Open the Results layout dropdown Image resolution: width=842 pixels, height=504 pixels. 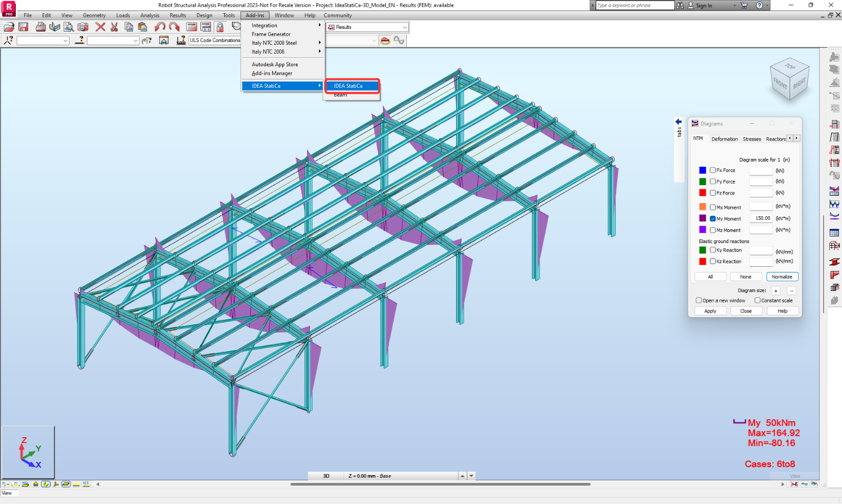click(x=404, y=27)
